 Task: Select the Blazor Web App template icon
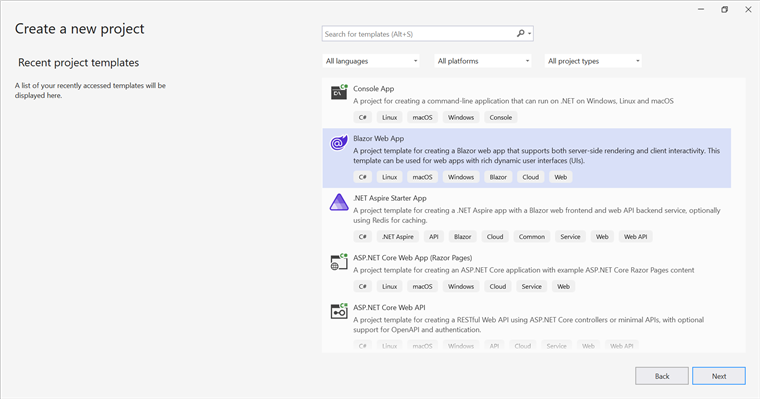(339, 143)
